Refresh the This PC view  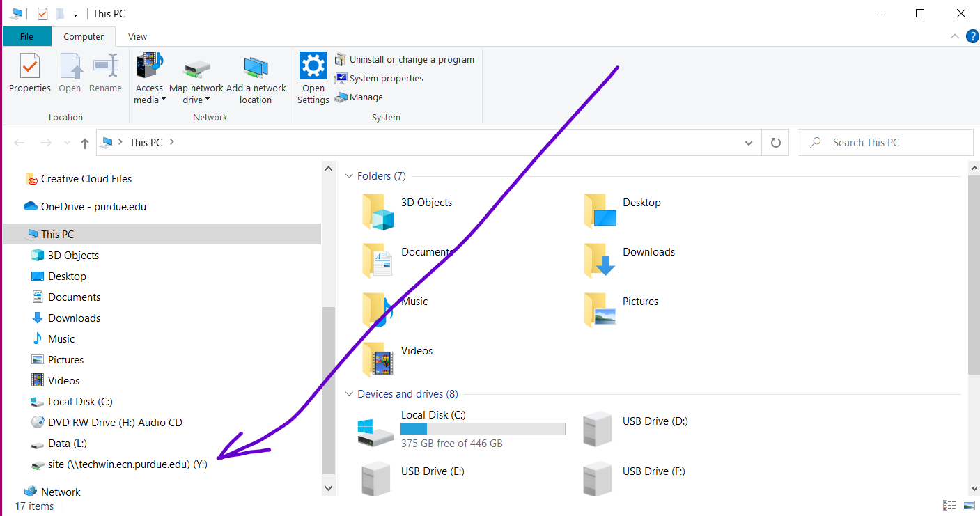[x=775, y=143]
